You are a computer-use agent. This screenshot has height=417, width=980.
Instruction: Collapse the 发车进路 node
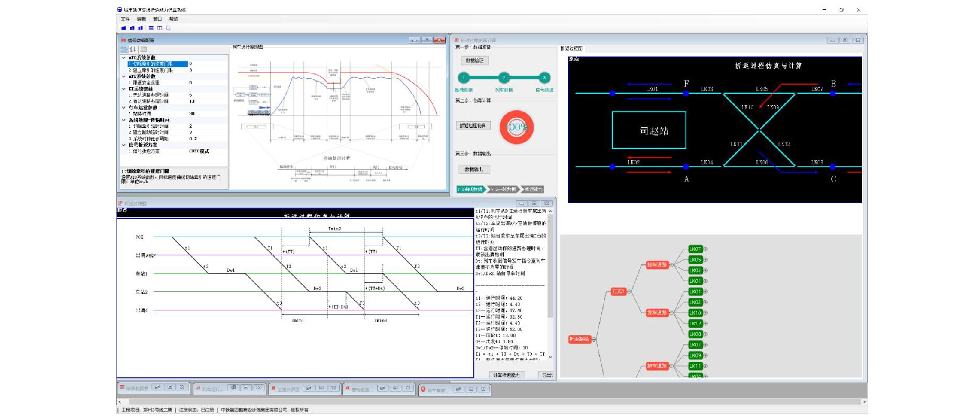671,312
